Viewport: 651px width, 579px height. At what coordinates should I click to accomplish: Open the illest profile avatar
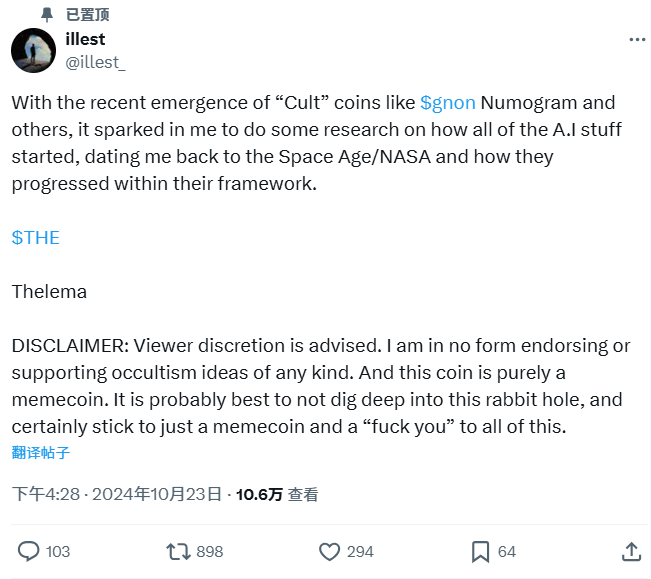[x=33, y=50]
